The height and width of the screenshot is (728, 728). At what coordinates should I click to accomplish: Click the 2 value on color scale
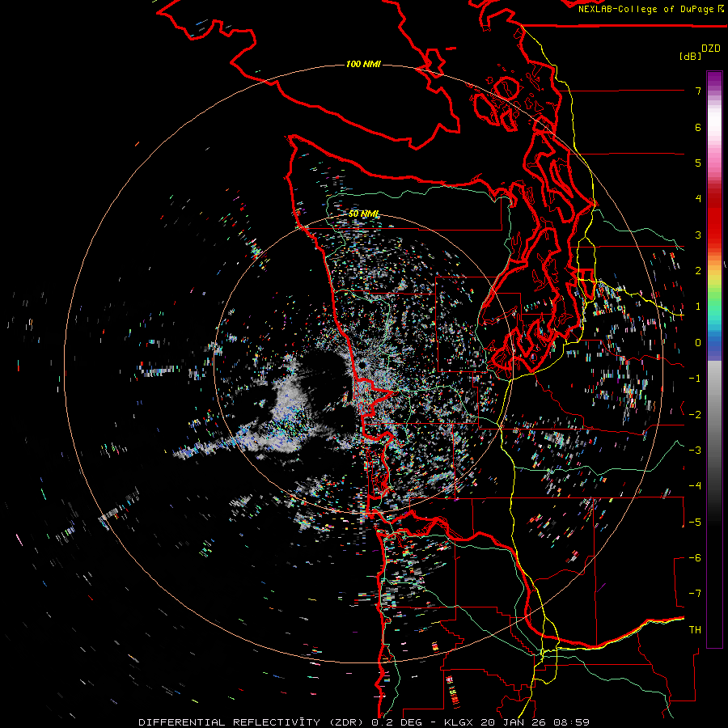click(x=698, y=271)
